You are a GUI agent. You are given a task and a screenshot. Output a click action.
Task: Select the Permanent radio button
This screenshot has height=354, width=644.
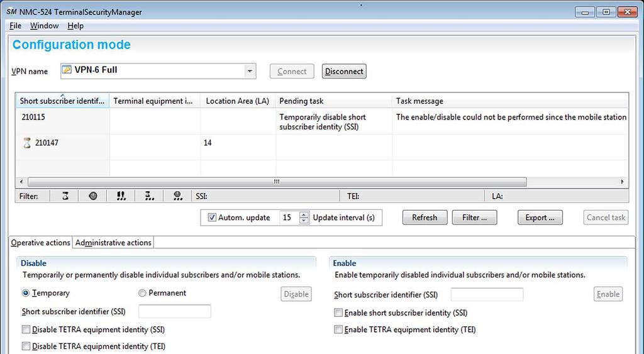pos(142,293)
